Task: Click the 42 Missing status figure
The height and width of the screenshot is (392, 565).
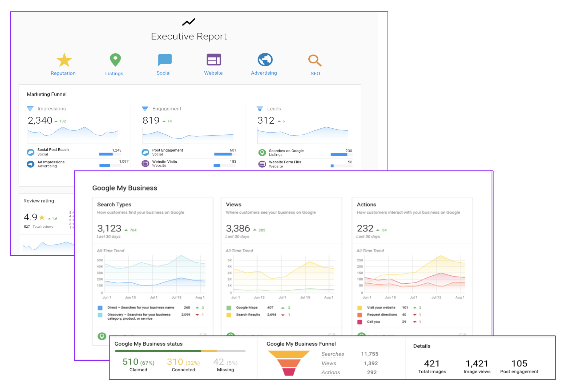Action: tap(225, 364)
